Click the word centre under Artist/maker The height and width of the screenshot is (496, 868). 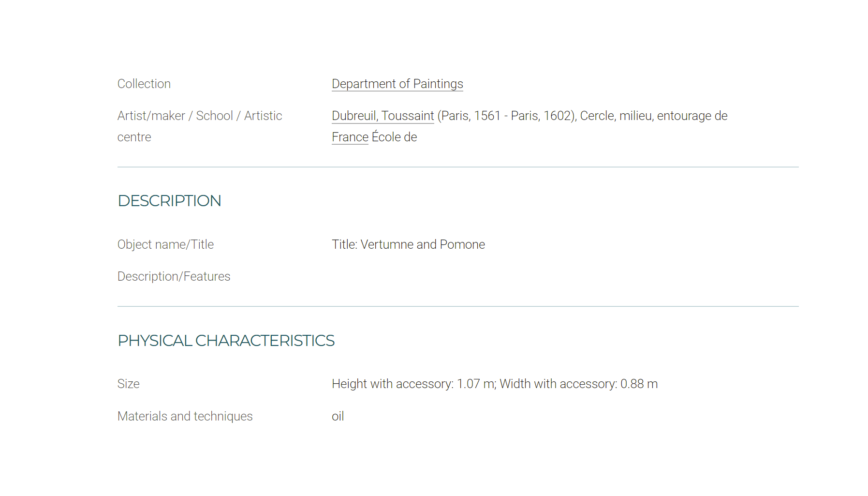pyautogui.click(x=134, y=137)
